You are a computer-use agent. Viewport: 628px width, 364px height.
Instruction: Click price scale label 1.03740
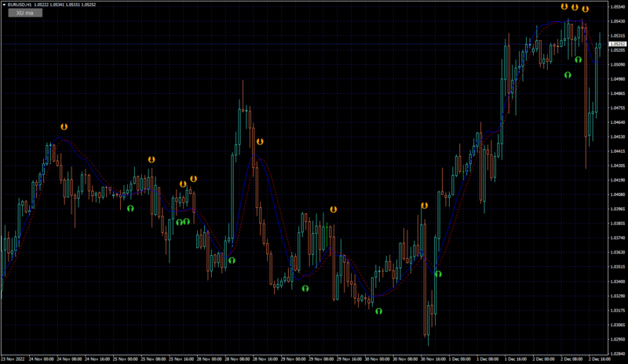[618, 238]
